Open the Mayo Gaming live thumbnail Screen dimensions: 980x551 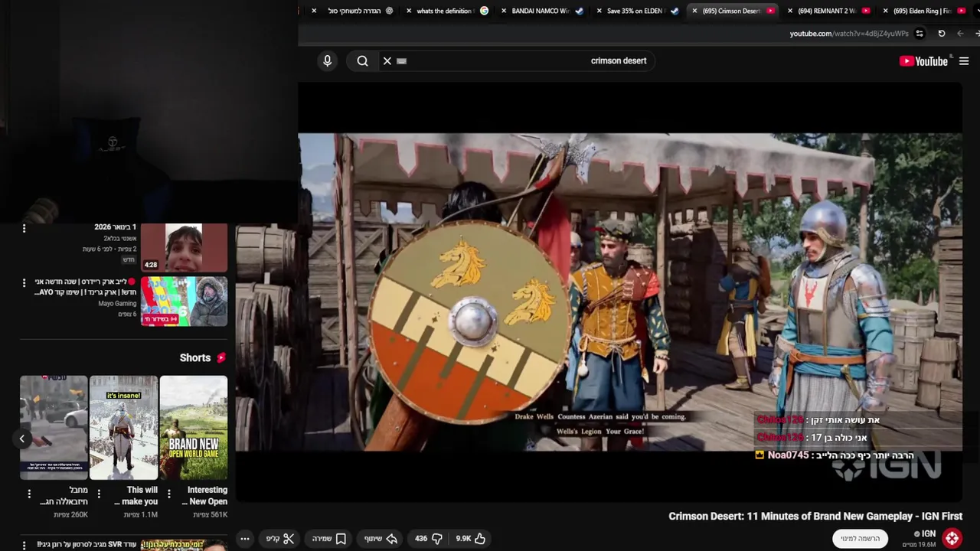point(184,302)
